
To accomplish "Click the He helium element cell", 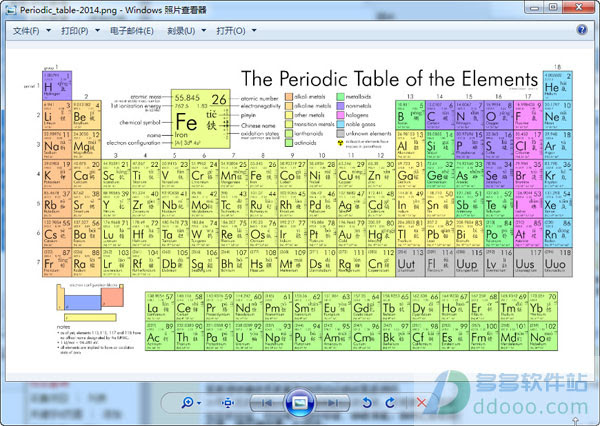I will click(558, 86).
